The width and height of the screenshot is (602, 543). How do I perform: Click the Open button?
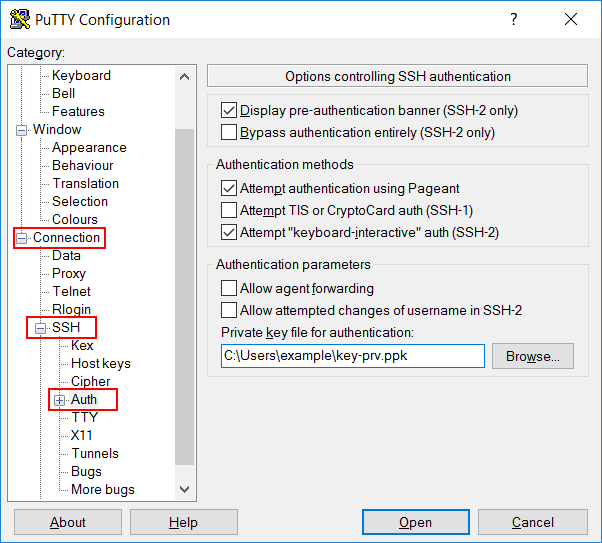point(415,522)
